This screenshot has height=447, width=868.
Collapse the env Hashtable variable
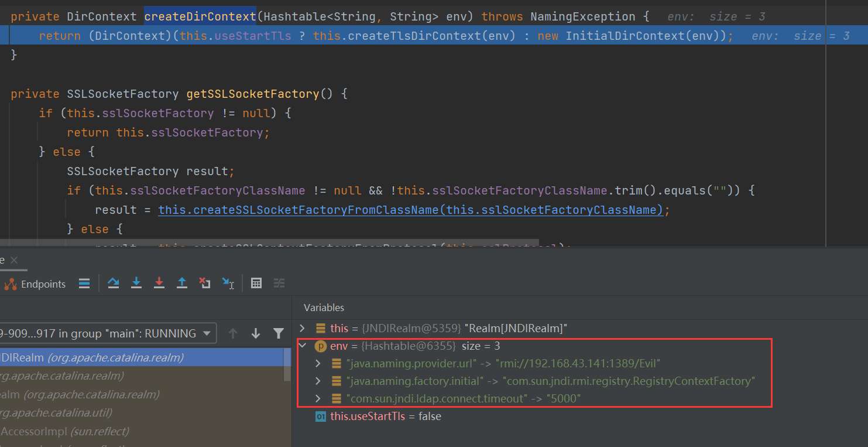click(x=302, y=346)
